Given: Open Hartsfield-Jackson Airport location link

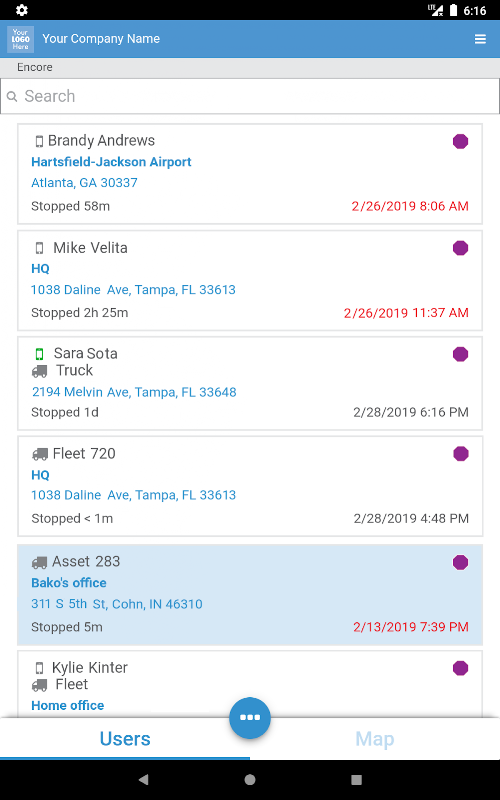Looking at the screenshot, I should [x=111, y=162].
